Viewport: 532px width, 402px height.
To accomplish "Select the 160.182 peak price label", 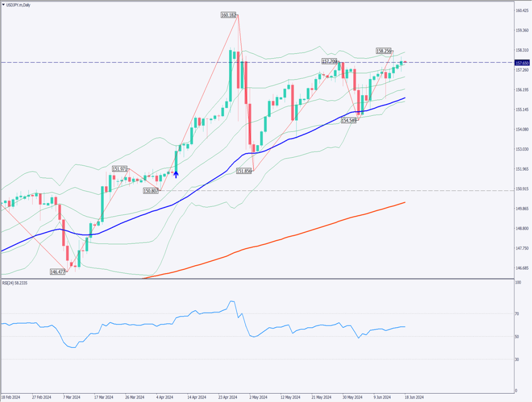I will (229, 16).
